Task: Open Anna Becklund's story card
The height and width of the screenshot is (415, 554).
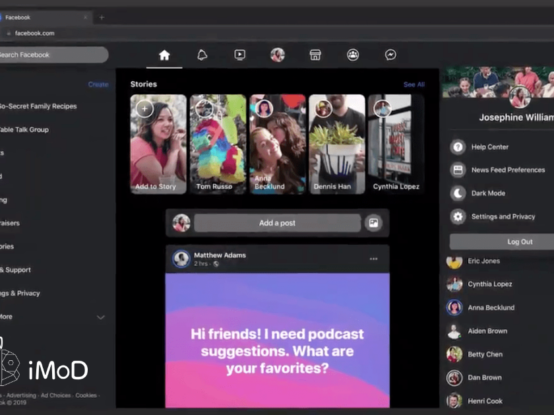Action: 278,144
